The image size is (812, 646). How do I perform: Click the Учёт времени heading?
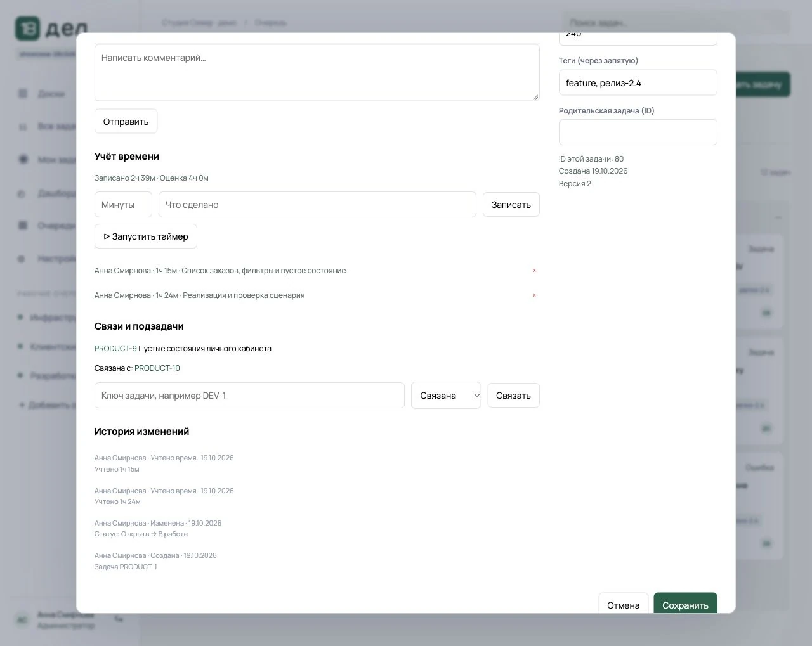tap(127, 157)
